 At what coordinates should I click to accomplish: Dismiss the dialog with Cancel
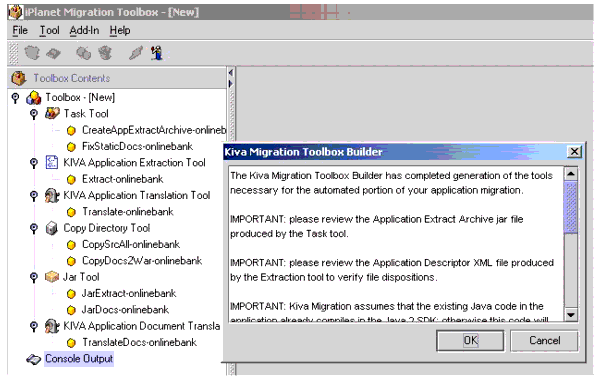[544, 341]
